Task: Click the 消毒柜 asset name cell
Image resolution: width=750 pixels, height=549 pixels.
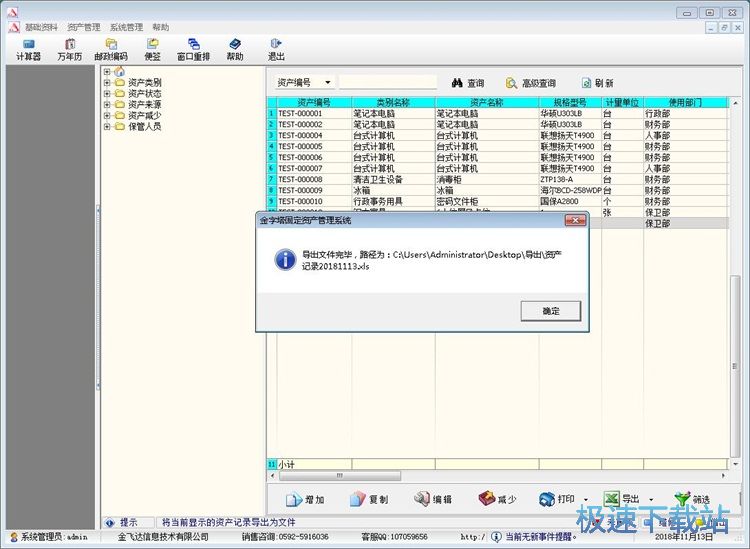Action: (x=487, y=179)
